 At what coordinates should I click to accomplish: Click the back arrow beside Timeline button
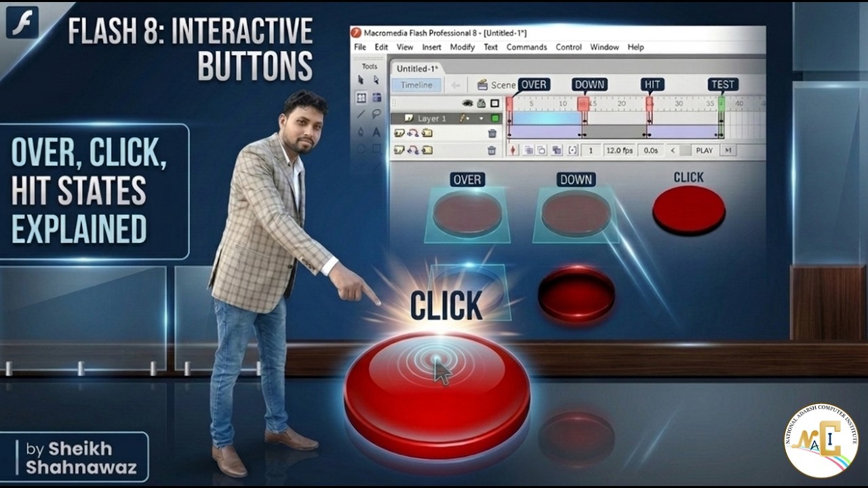click(x=456, y=85)
